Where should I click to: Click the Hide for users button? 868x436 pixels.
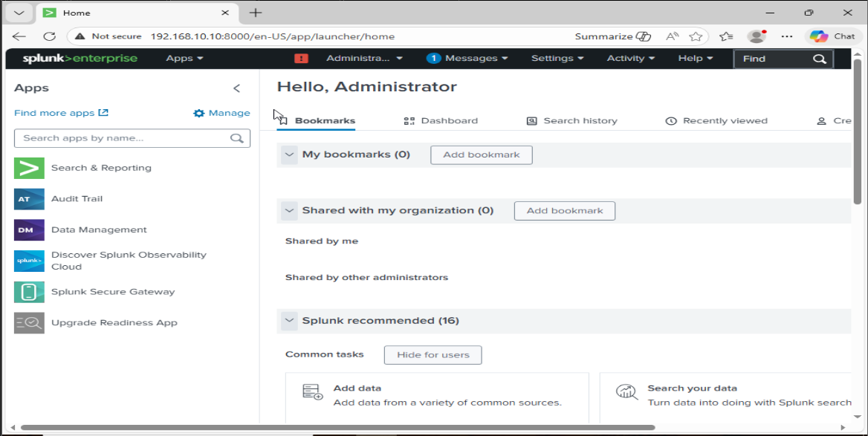coord(433,355)
